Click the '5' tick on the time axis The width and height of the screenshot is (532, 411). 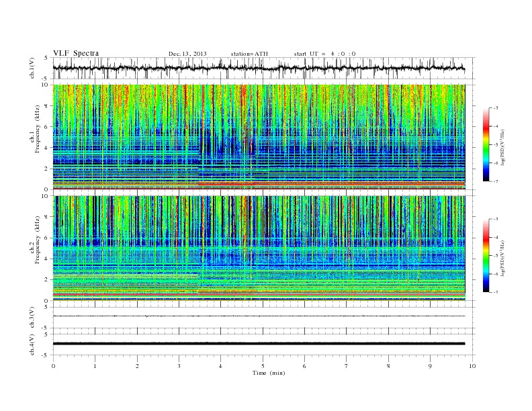click(263, 366)
